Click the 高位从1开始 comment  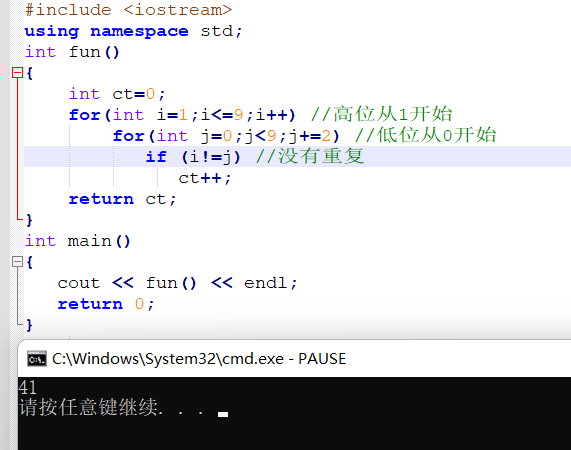pyautogui.click(x=381, y=114)
